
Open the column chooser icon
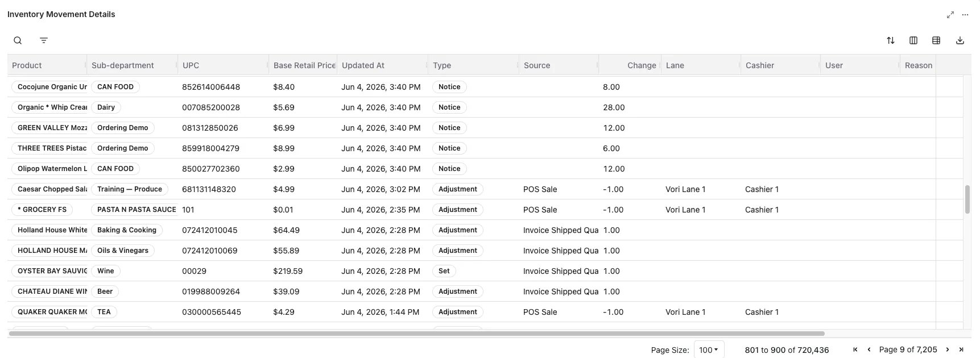point(913,40)
